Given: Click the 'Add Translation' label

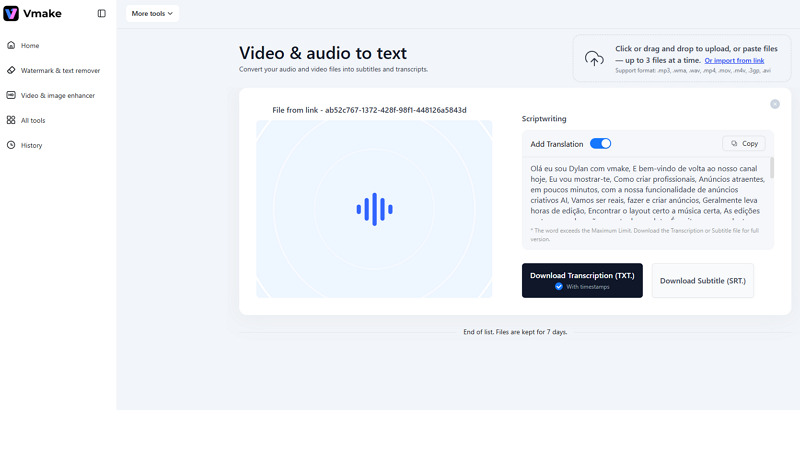Looking at the screenshot, I should 557,144.
